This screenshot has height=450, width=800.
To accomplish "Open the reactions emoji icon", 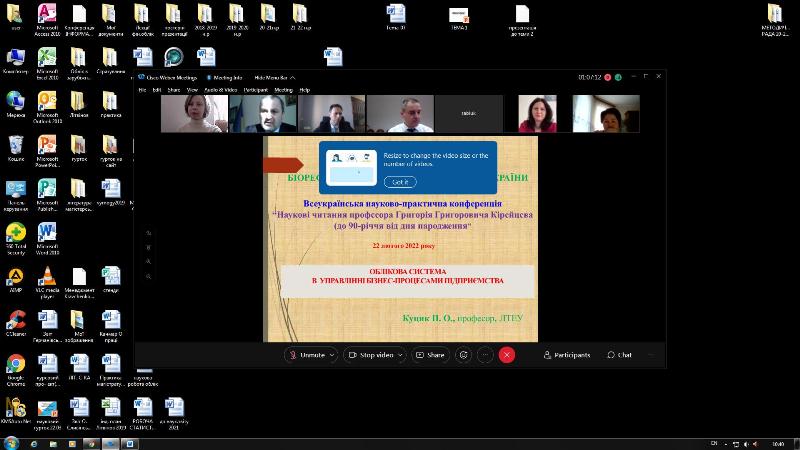I will pos(463,355).
